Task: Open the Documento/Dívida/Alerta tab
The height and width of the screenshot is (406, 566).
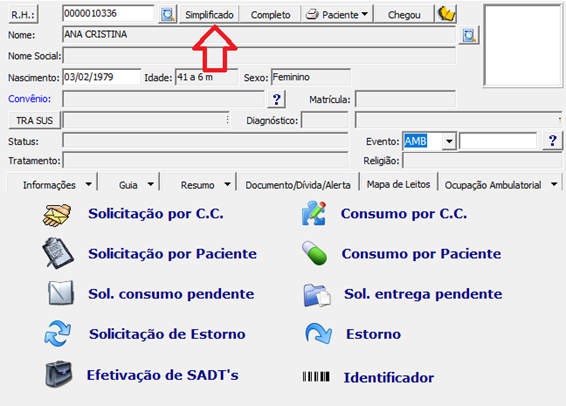Action: pyautogui.click(x=298, y=185)
